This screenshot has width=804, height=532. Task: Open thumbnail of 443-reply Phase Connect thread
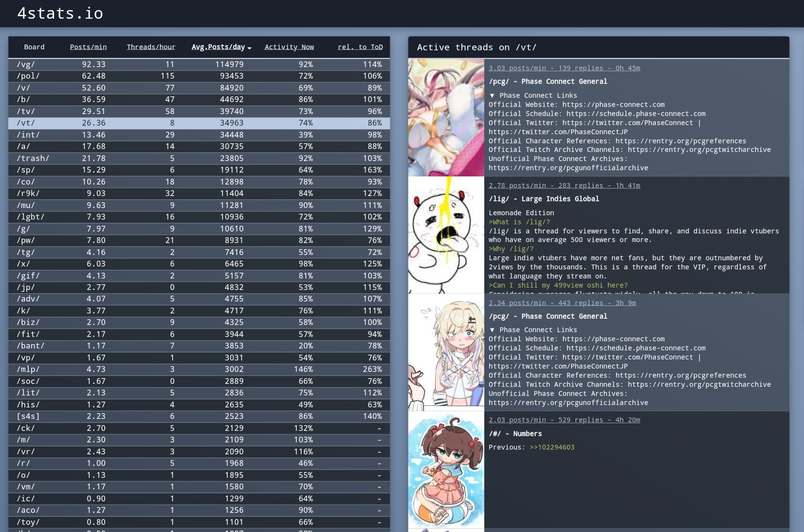pos(446,352)
